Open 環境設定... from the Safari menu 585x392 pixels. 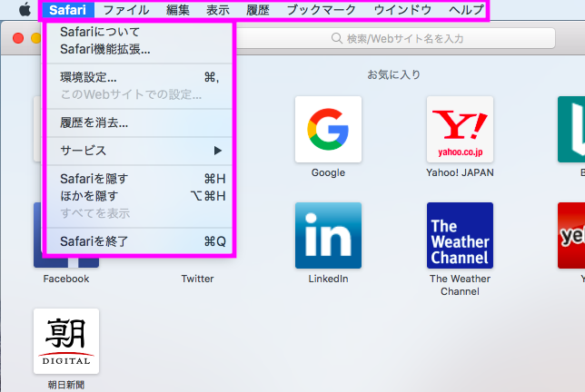pyautogui.click(x=140, y=77)
